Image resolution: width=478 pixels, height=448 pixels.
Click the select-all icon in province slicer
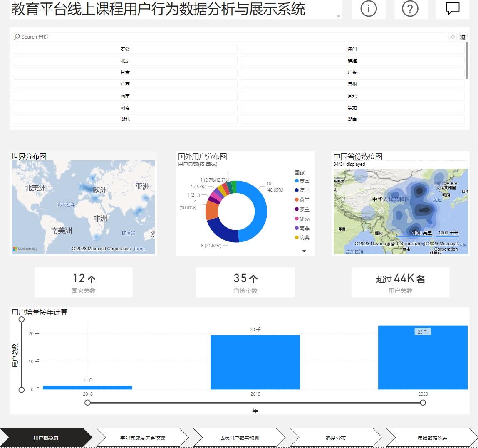tap(463, 37)
